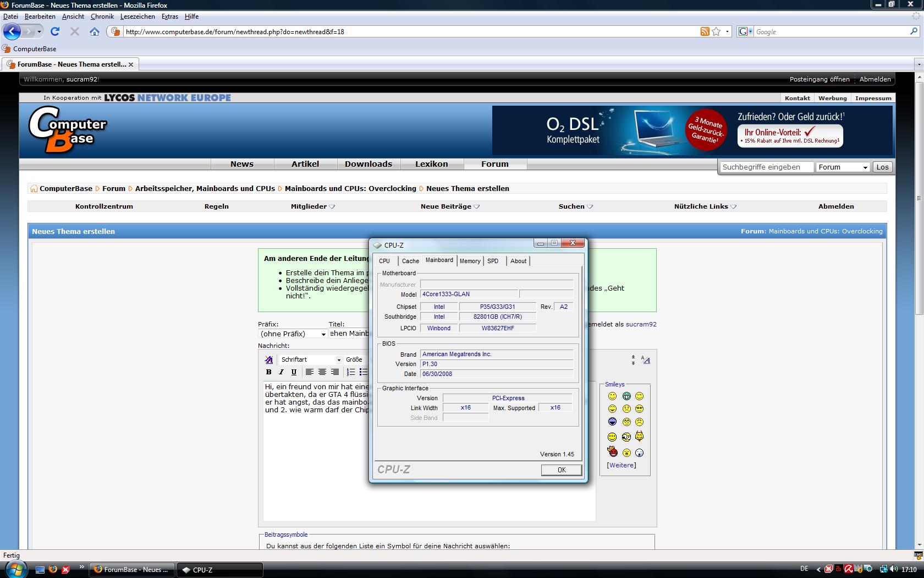Reload the page in Firefox
This screenshot has height=578, width=924.
coord(55,31)
